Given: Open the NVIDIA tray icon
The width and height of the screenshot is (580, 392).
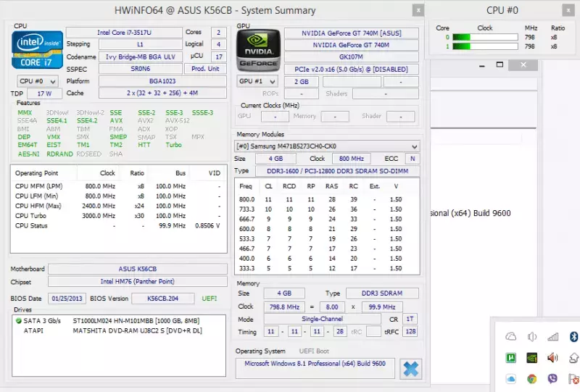Looking at the screenshot, I should pyautogui.click(x=532, y=358).
